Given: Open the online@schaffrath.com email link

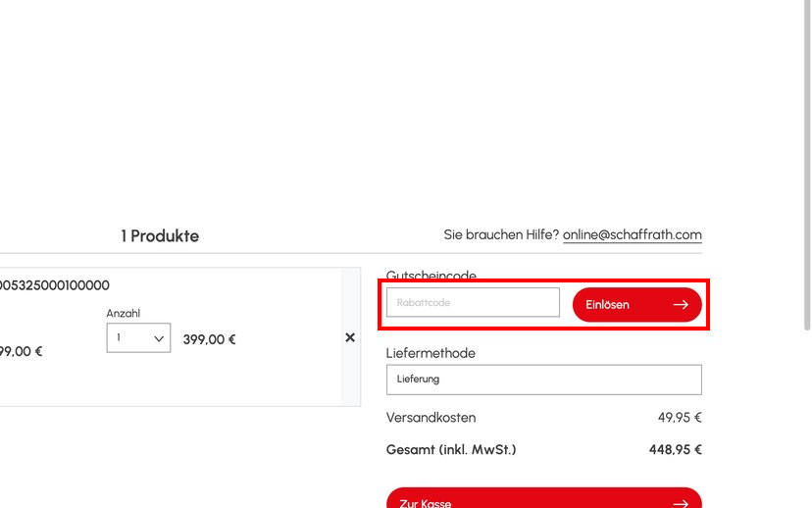Looking at the screenshot, I should pyautogui.click(x=633, y=234).
